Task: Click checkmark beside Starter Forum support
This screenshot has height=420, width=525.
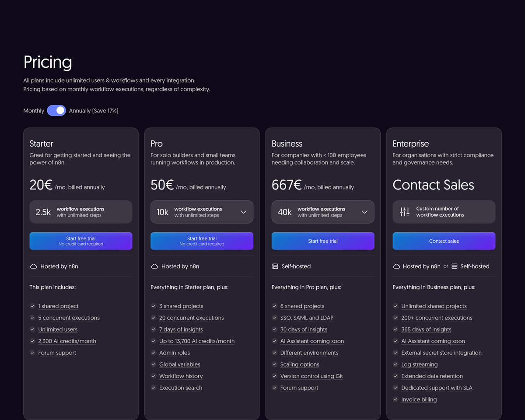Action: coord(32,353)
